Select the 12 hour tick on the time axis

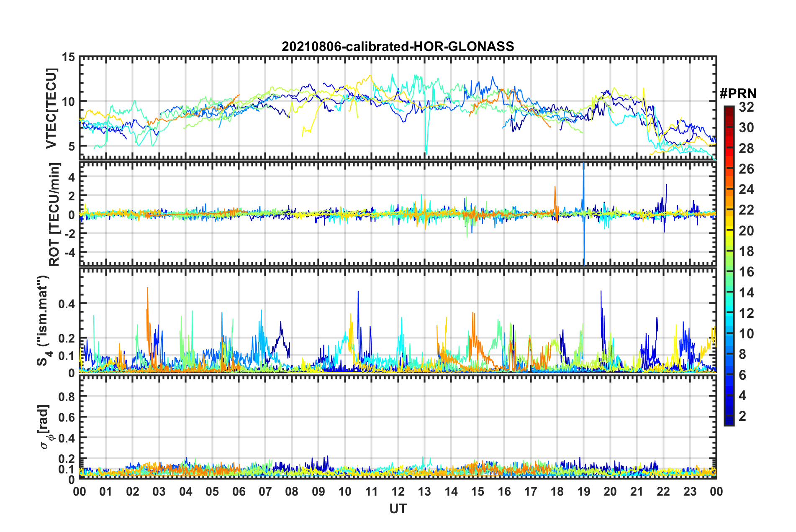coord(398,491)
